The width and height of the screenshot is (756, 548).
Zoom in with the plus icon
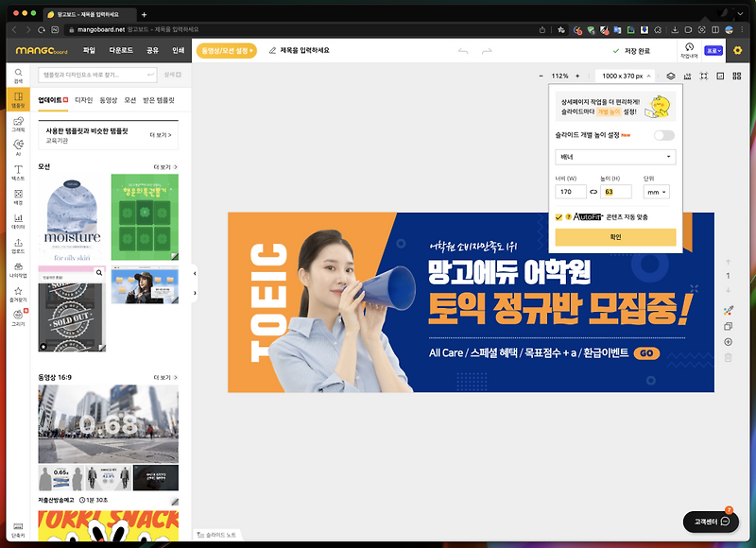[577, 77]
